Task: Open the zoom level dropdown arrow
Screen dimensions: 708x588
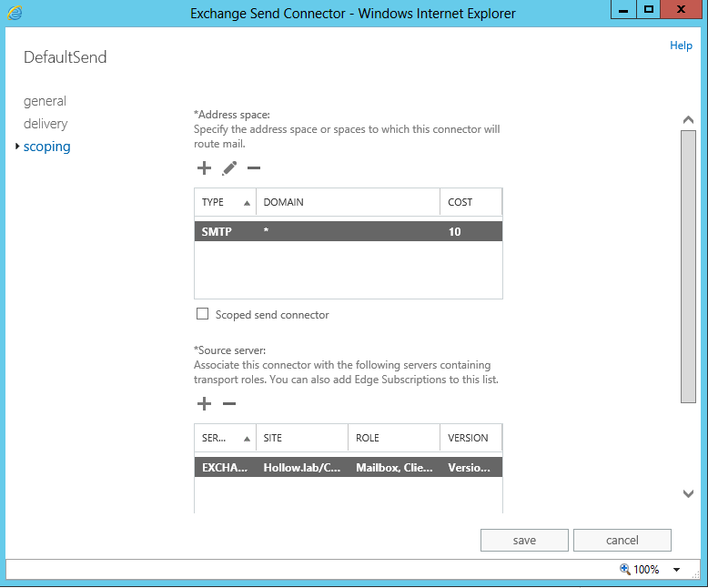Action: pyautogui.click(x=676, y=570)
